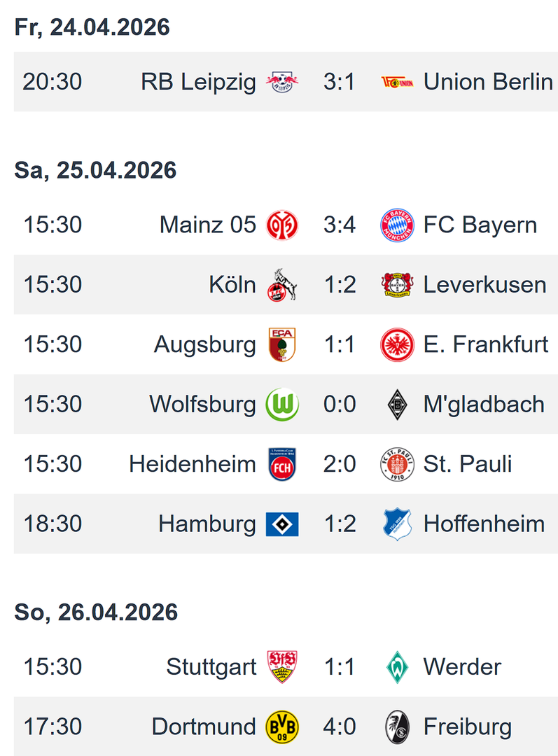Image resolution: width=558 pixels, height=756 pixels.
Task: Click the Sa, 25.04.2026 date heading
Action: (x=95, y=171)
